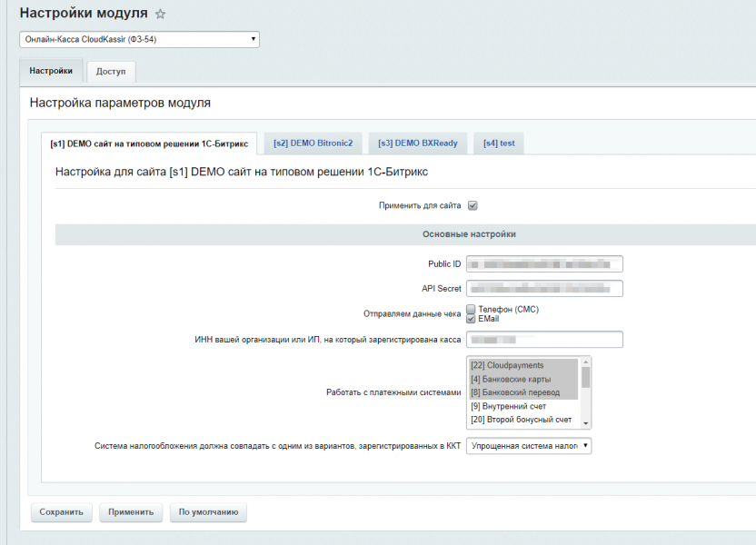Click the favorites star next to Настройки модуля
Screen dimensions: 756x545
pyautogui.click(x=160, y=14)
